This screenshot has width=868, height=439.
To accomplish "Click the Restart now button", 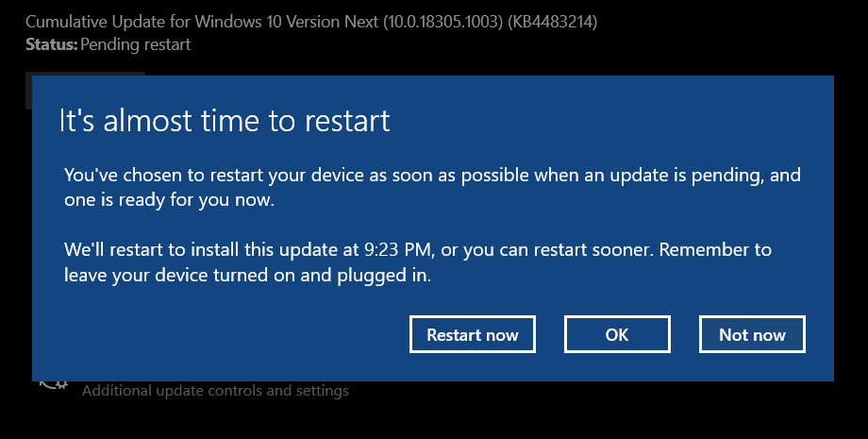I will (x=473, y=334).
